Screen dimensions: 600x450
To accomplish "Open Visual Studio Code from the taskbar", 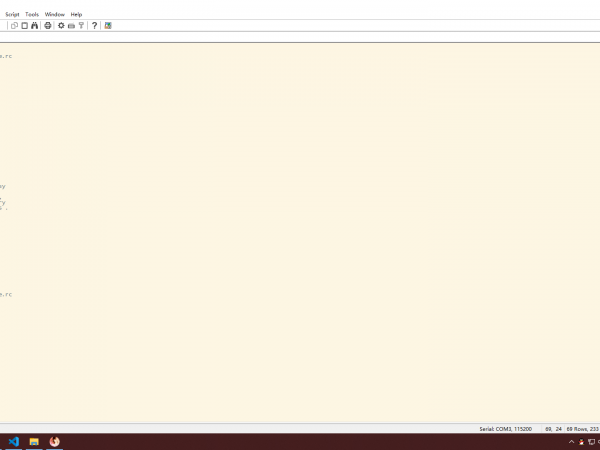I will (x=14, y=441).
